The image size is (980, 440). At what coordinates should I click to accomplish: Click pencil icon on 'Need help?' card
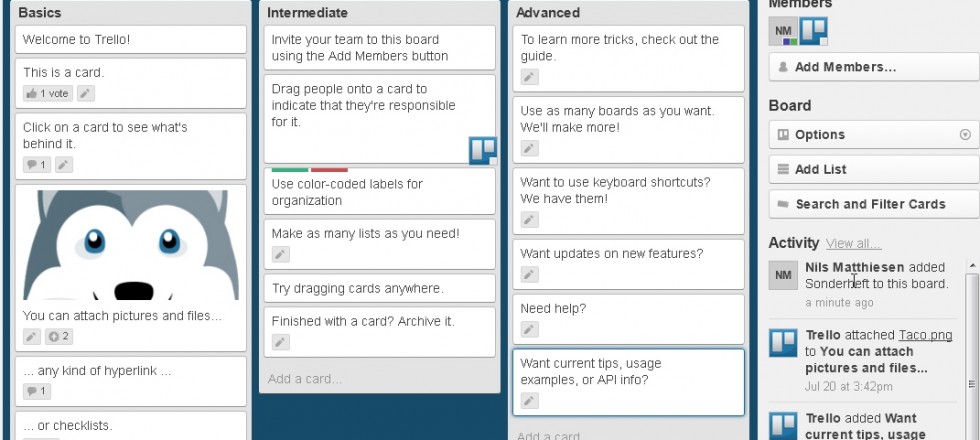(529, 329)
